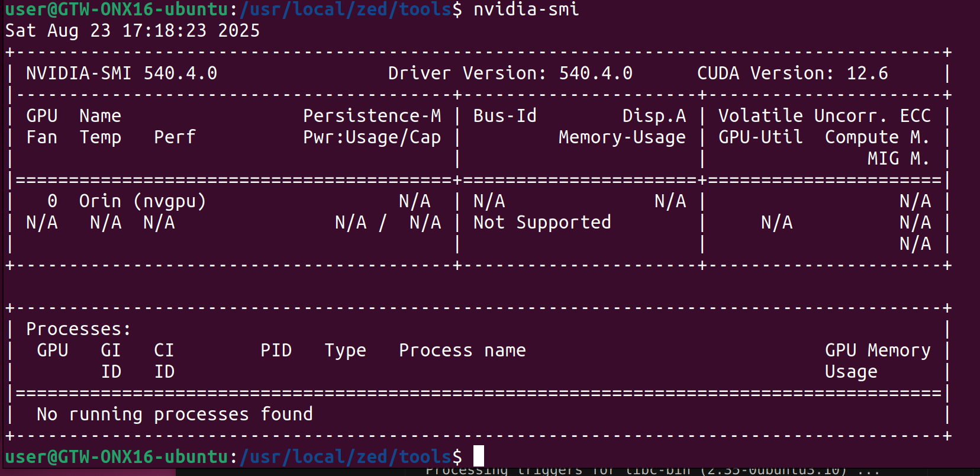The image size is (980, 476).
Task: Click the No running processes found message
Action: click(x=175, y=414)
